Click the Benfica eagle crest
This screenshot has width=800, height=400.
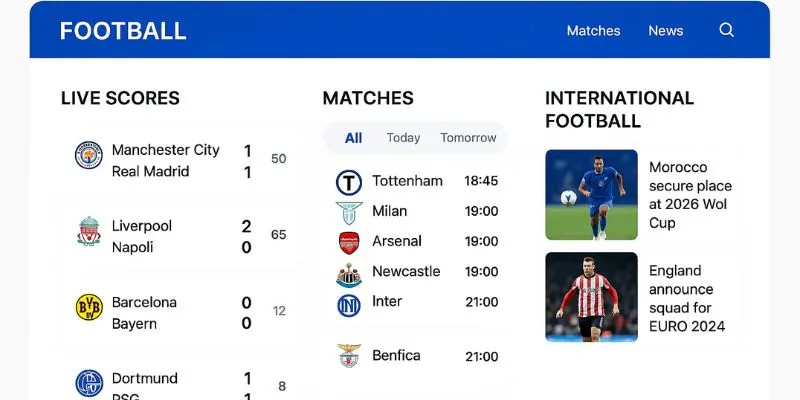pyautogui.click(x=349, y=356)
